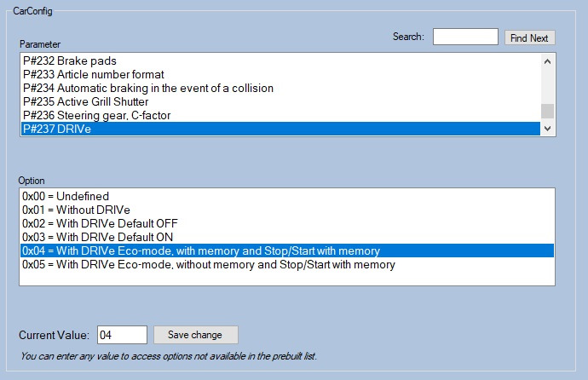Click the Current Value input box
The image size is (588, 380).
123,335
